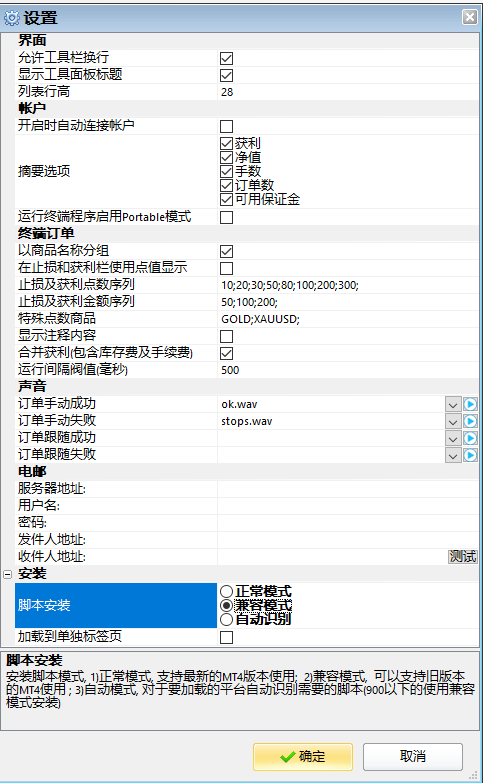Viewport: 483px width, 783px height.
Task: Click the 服务器地址 input field
Action: 348,489
